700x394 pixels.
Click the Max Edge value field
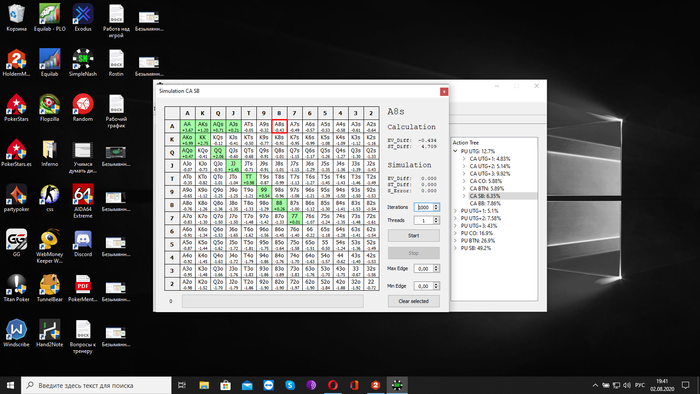(424, 269)
